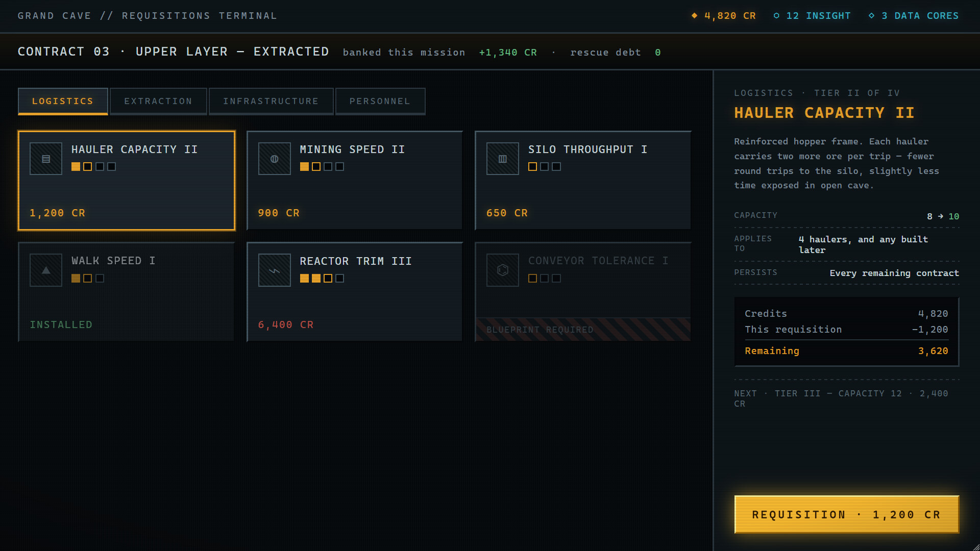
Task: Click the Reactor Trim III waveform icon
Action: 275,270
